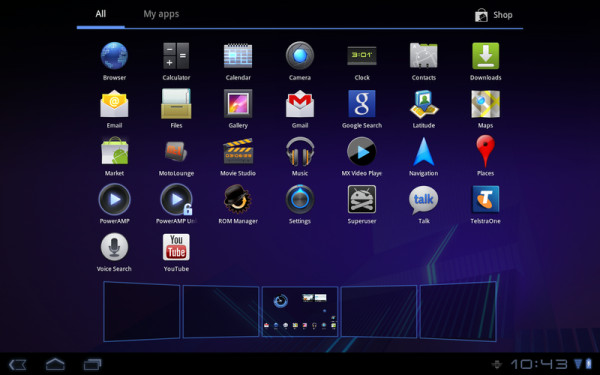Image resolution: width=600 pixels, height=375 pixels.
Task: Open the clock in the status bar
Action: pos(539,364)
